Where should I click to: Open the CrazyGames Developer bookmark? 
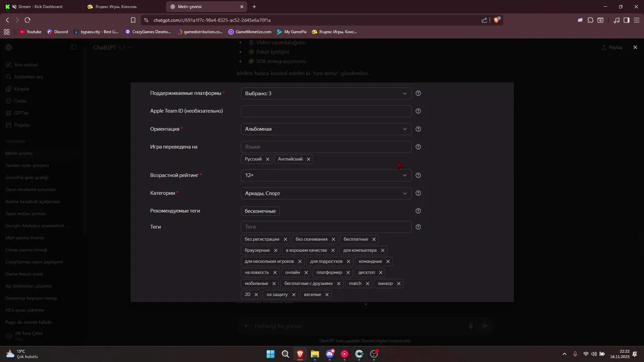(148, 32)
